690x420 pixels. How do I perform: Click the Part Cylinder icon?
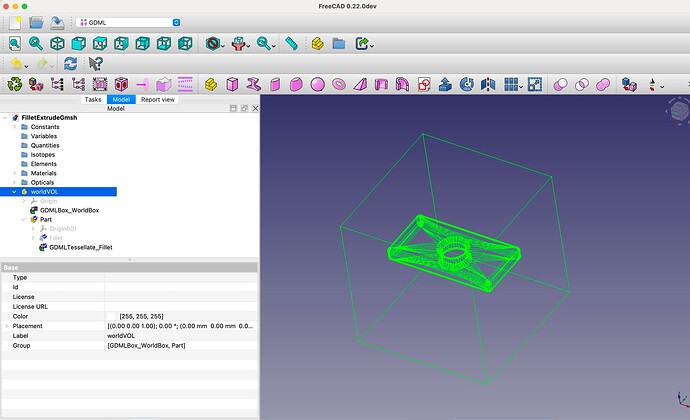click(275, 84)
